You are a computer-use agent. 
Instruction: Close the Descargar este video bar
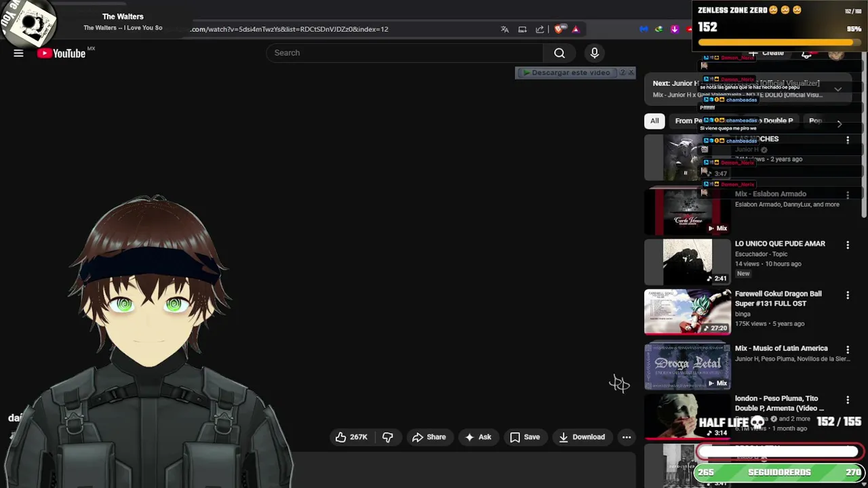(x=631, y=73)
